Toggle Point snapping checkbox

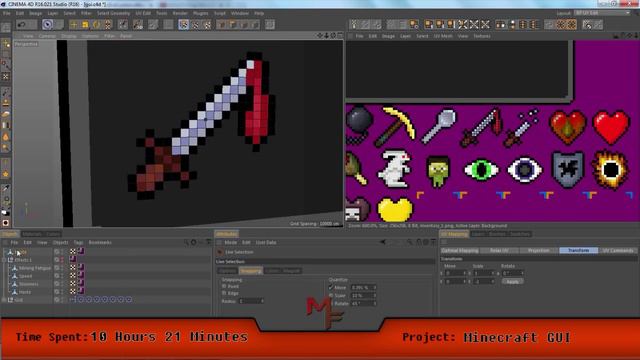pos(224,287)
